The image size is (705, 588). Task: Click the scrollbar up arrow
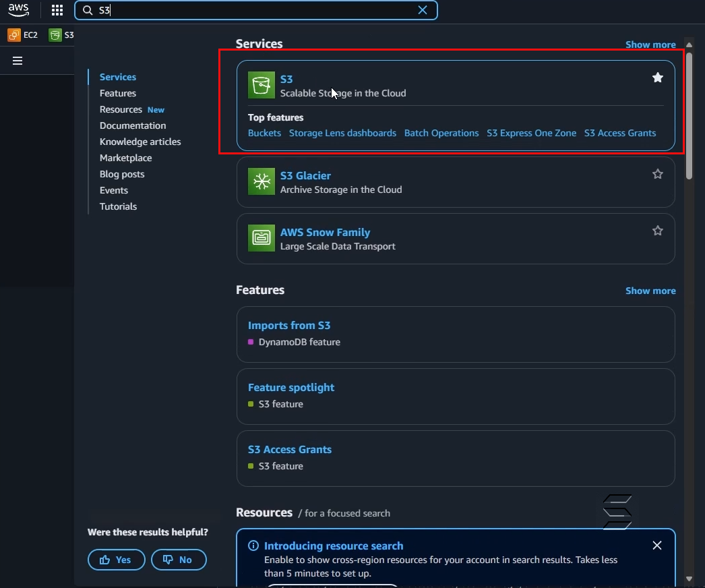pos(689,45)
